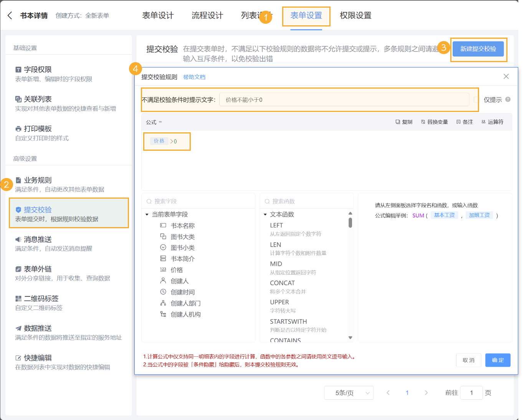Click the 确定 confirm button
Image resolution: width=524 pixels, height=420 pixels.
pyautogui.click(x=498, y=360)
